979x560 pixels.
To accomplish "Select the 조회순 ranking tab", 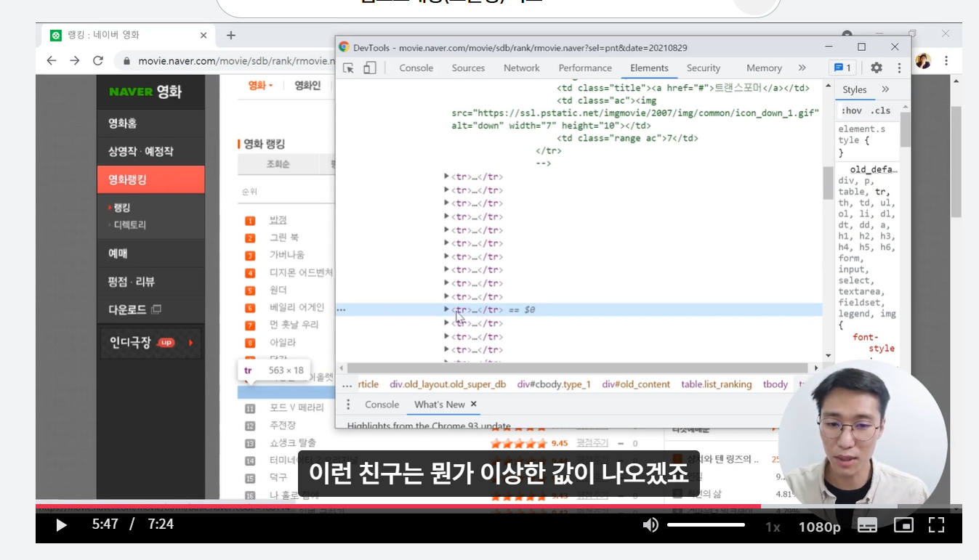I will pos(278,165).
